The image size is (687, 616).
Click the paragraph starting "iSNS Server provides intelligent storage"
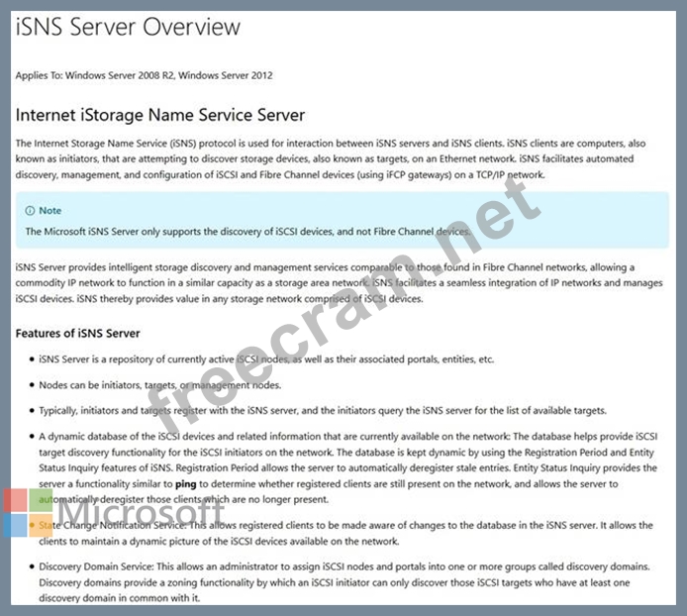coord(339,283)
